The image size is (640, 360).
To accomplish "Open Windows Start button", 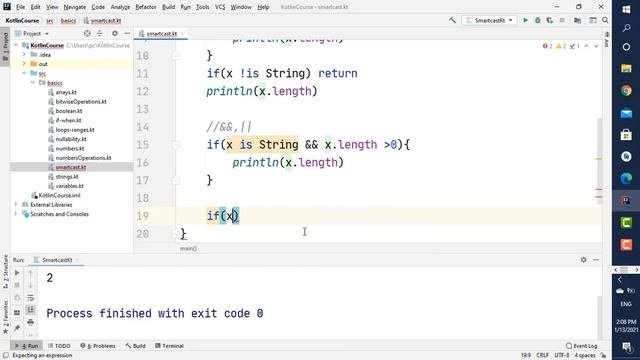I will click(x=626, y=9).
